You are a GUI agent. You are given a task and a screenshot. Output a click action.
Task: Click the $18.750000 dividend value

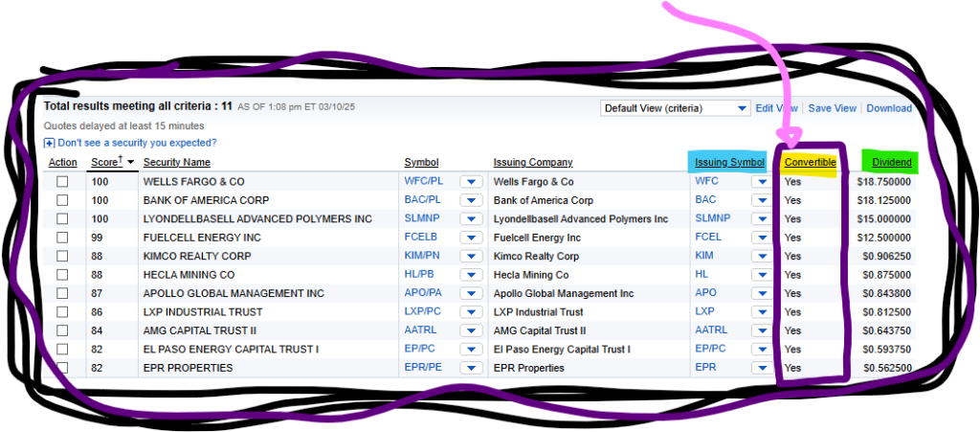tap(884, 182)
